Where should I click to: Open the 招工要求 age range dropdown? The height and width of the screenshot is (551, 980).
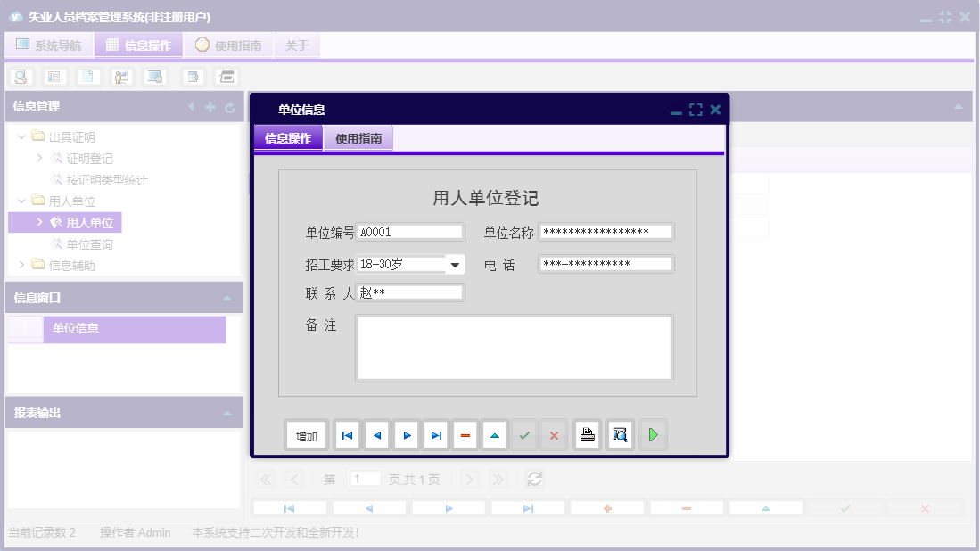pos(455,264)
